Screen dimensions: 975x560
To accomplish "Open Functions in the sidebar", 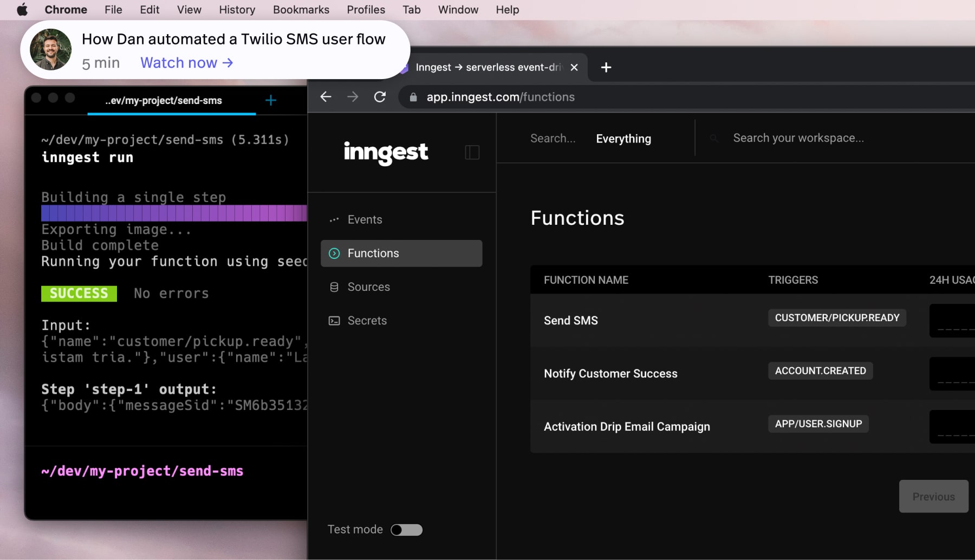I will coord(401,253).
